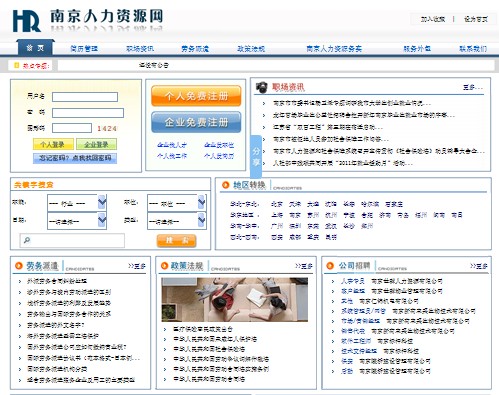
Task: Click the orange circle icon beside 地区转换
Action: (x=225, y=185)
